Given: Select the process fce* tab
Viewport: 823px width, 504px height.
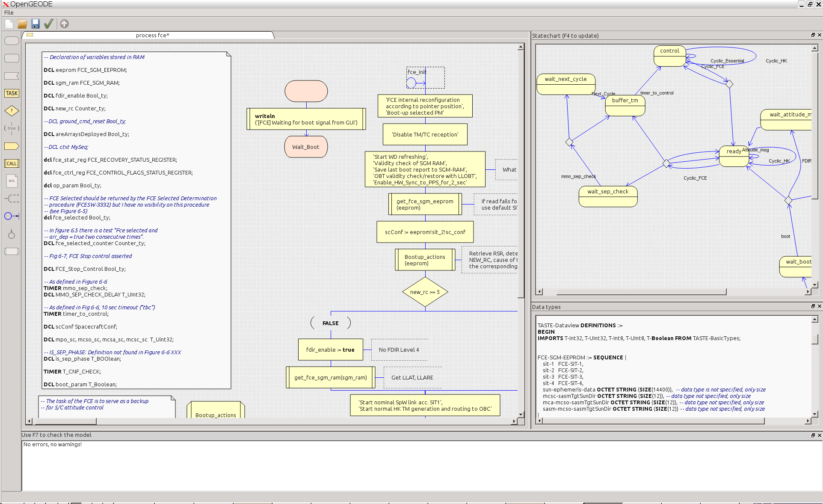Looking at the screenshot, I should (x=152, y=35).
